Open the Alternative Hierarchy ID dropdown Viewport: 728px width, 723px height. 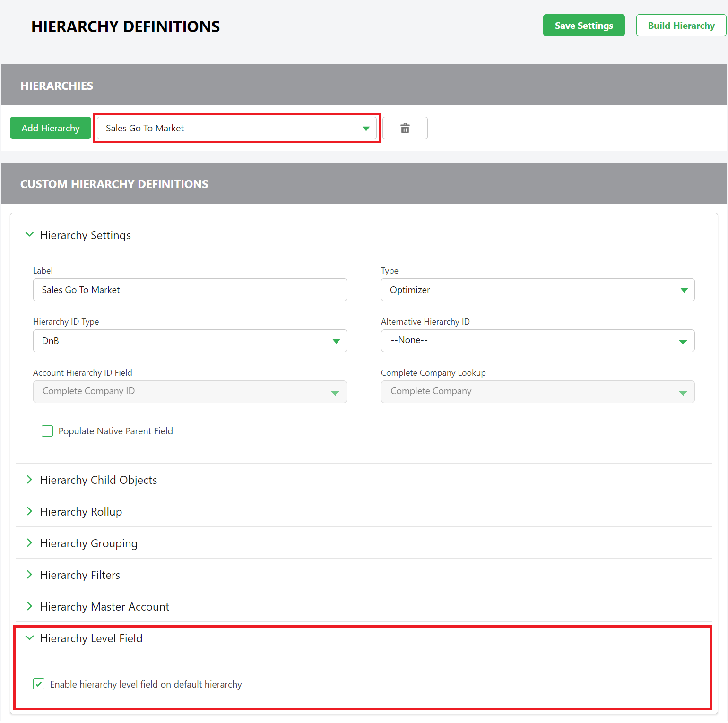(x=684, y=340)
